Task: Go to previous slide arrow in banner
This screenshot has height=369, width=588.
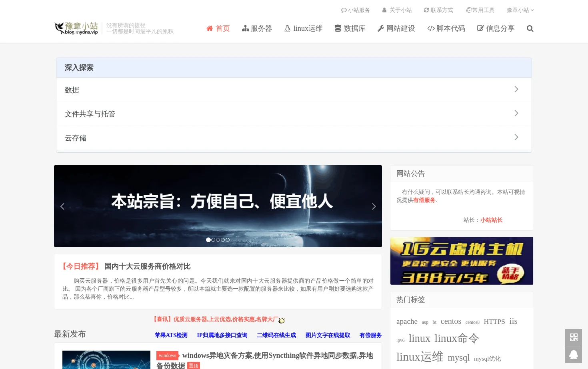Action: point(62,206)
